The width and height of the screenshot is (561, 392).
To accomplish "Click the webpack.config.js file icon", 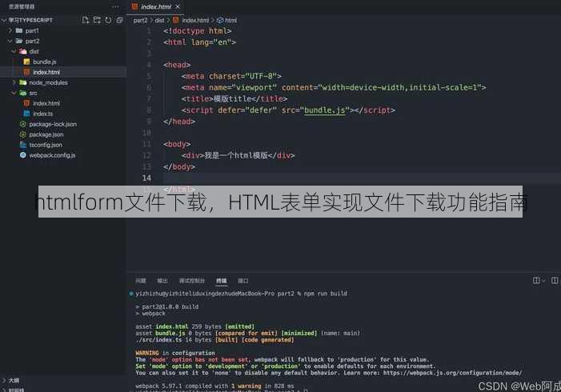I will pos(23,155).
